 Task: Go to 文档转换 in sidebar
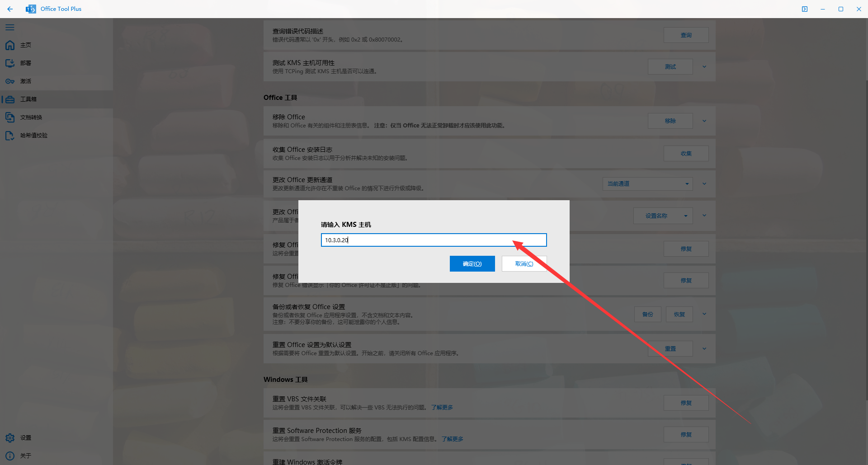[31, 117]
